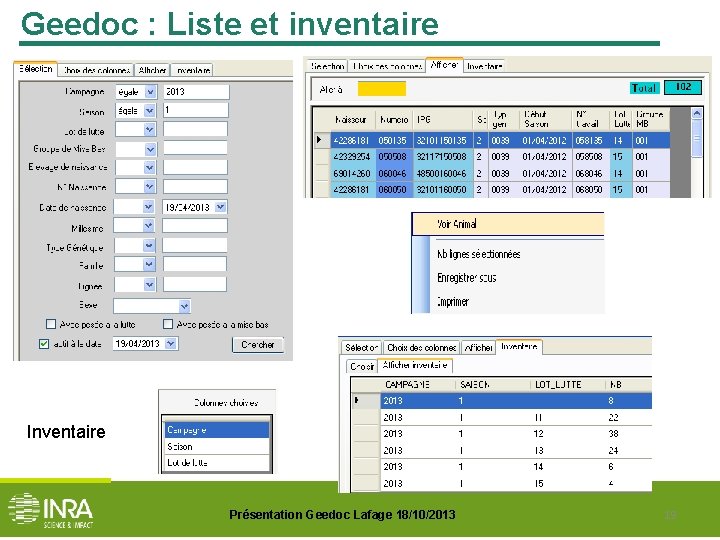Enable 'Avec poste à la mise bas' checkbox
This screenshot has width=720, height=540.
[x=168, y=324]
